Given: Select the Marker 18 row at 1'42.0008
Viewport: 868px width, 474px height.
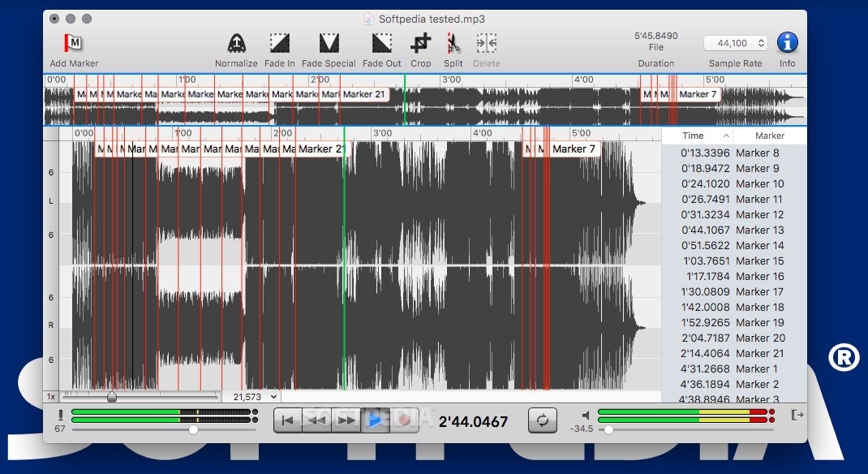Looking at the screenshot, I should [x=734, y=308].
